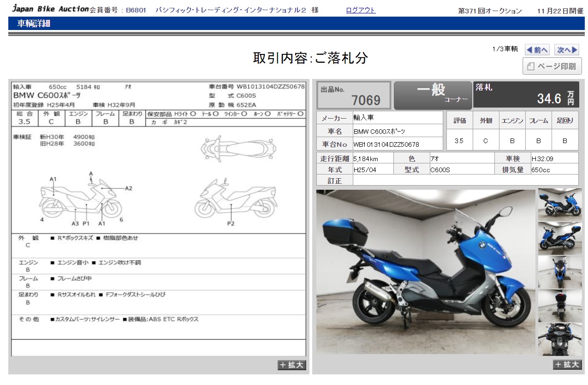Viewport: 588px width, 385px height.
Task: Click the empty 訂正 field
Action: [x=465, y=181]
